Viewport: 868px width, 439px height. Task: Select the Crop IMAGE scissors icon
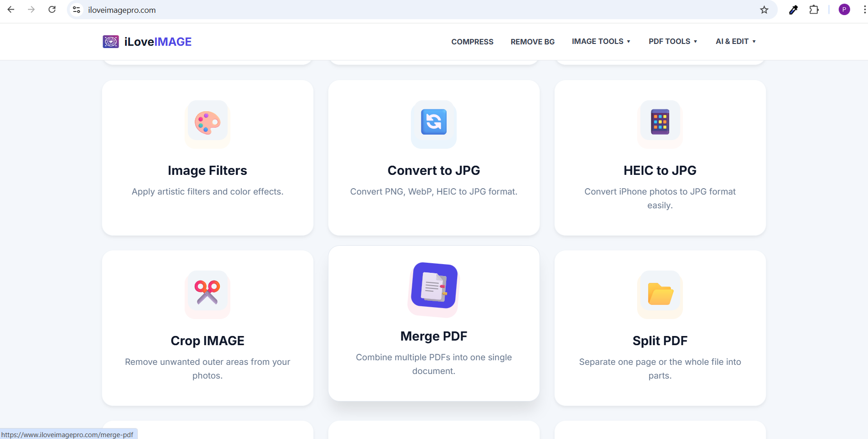tap(207, 293)
